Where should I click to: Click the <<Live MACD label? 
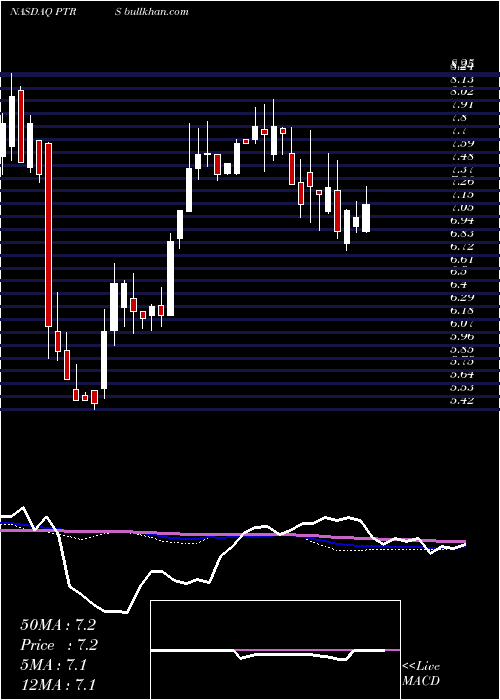pos(421,674)
